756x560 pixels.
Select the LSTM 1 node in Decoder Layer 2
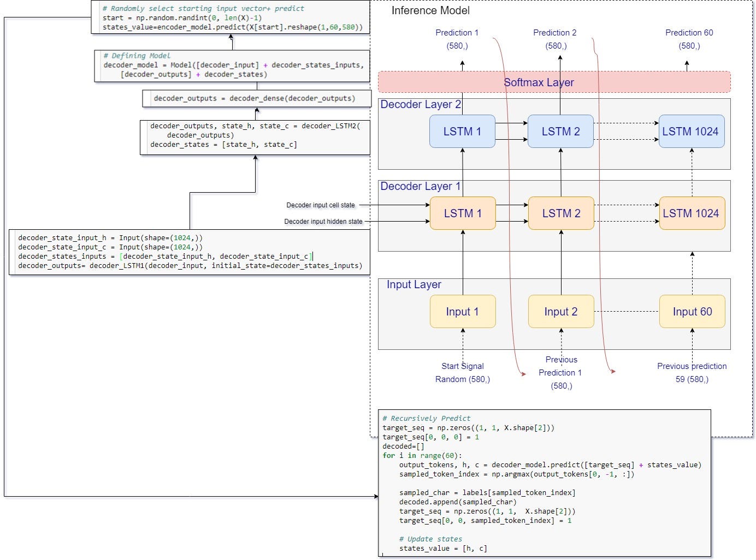462,131
